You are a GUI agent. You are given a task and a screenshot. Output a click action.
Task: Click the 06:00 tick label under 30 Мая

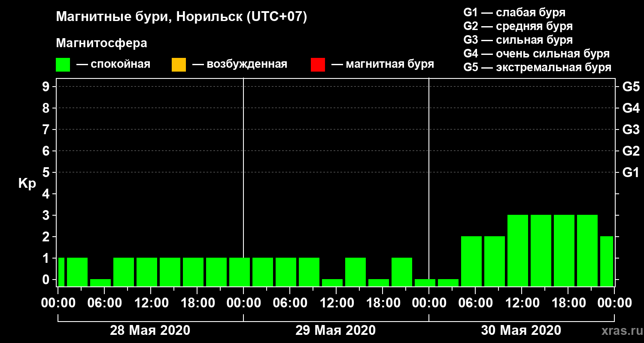(x=475, y=303)
